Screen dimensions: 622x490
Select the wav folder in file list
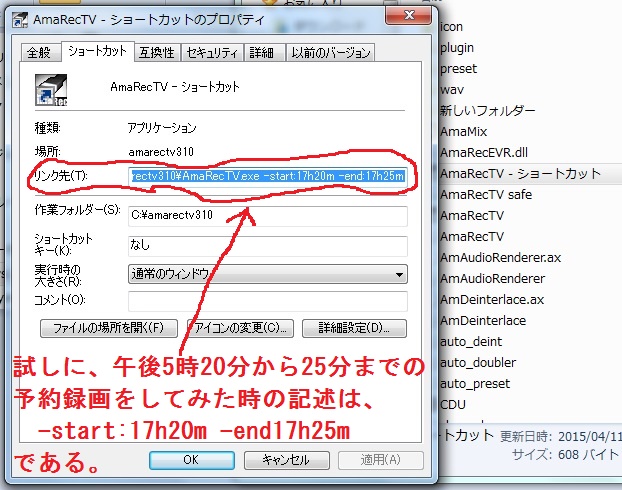(x=451, y=90)
